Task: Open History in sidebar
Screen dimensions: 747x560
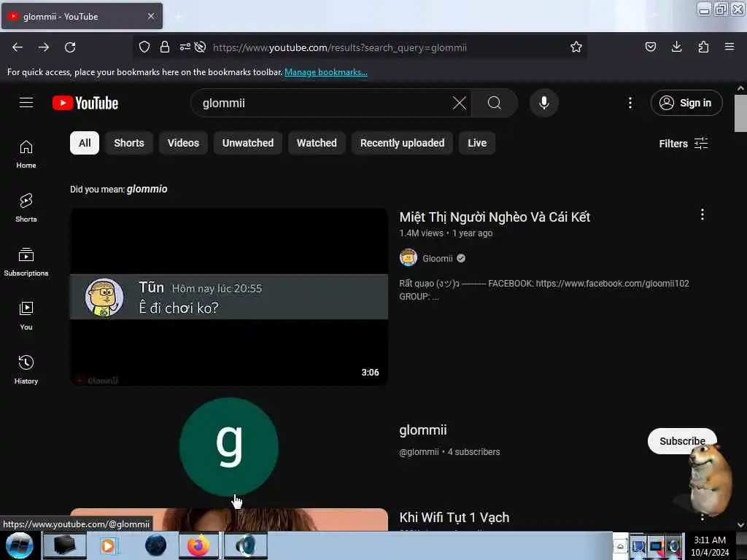Action: click(x=26, y=370)
